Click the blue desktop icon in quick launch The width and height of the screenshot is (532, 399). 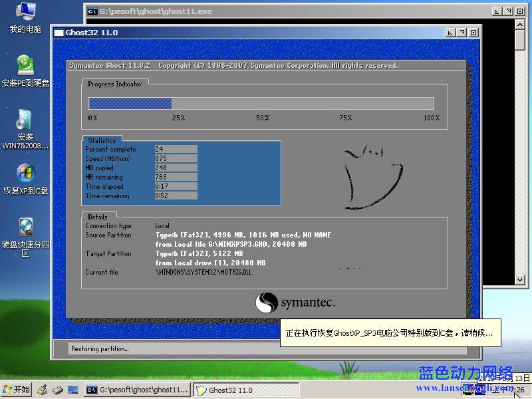pos(73,390)
